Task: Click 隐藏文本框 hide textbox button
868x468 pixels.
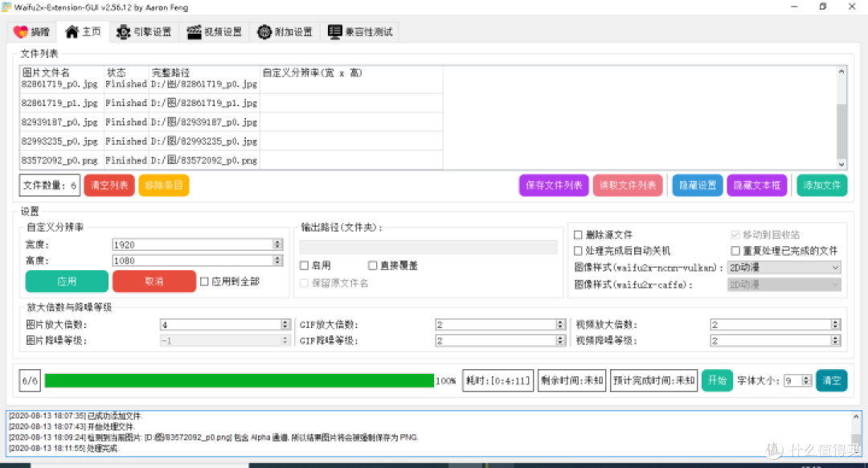Action: pyautogui.click(x=757, y=186)
